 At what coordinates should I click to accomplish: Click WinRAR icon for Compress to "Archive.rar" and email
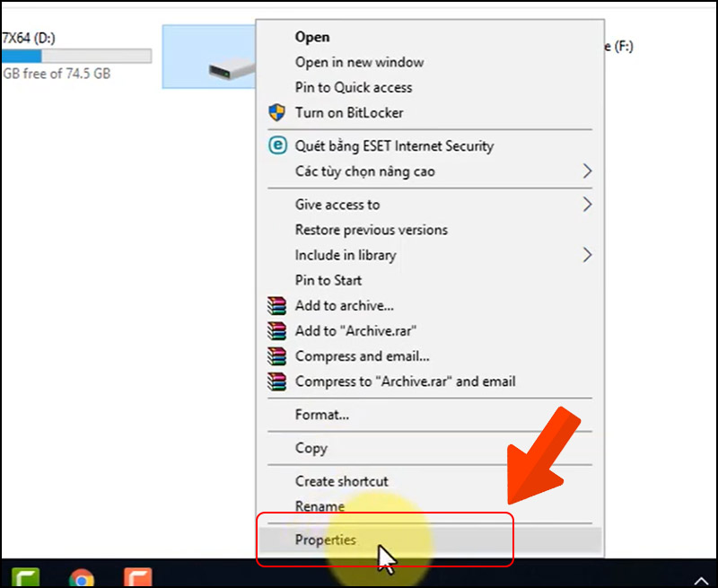click(277, 382)
